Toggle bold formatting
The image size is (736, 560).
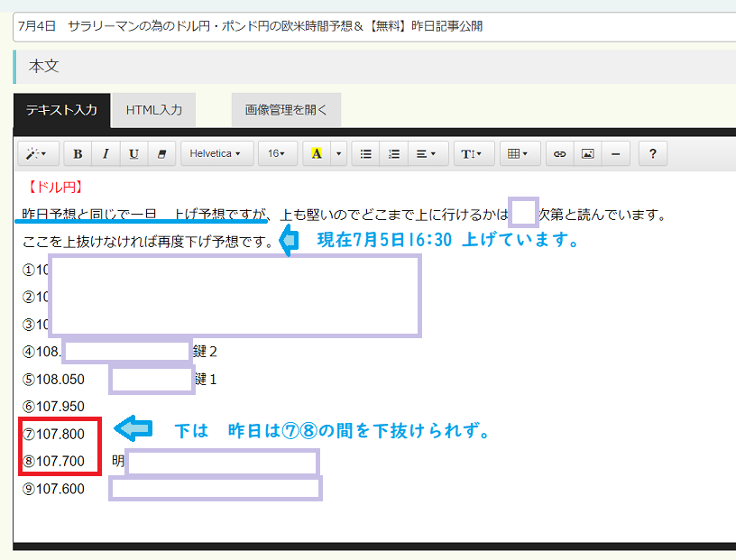click(78, 153)
